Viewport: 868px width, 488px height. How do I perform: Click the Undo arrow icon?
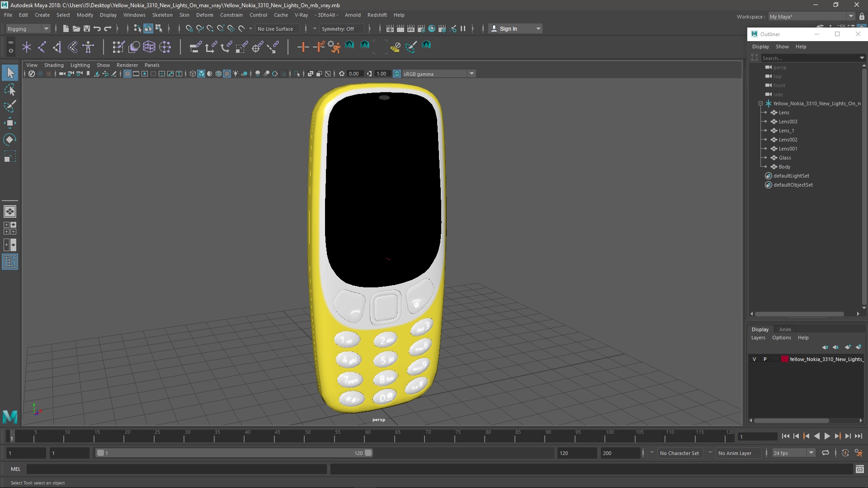tap(97, 28)
